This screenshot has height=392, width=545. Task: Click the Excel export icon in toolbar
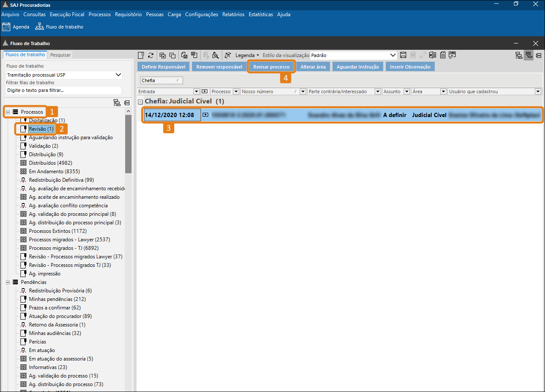point(433,55)
